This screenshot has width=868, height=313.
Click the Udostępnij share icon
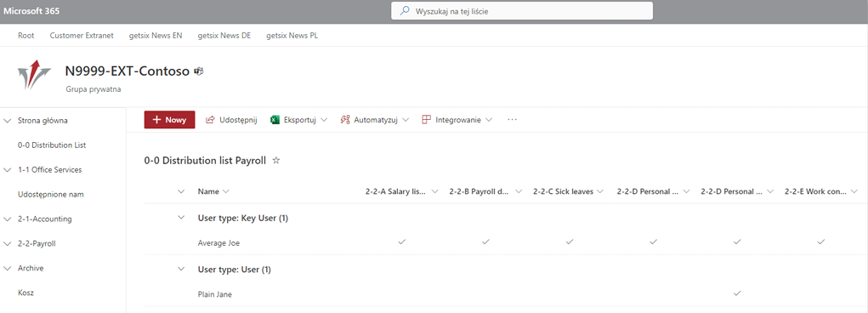point(210,120)
